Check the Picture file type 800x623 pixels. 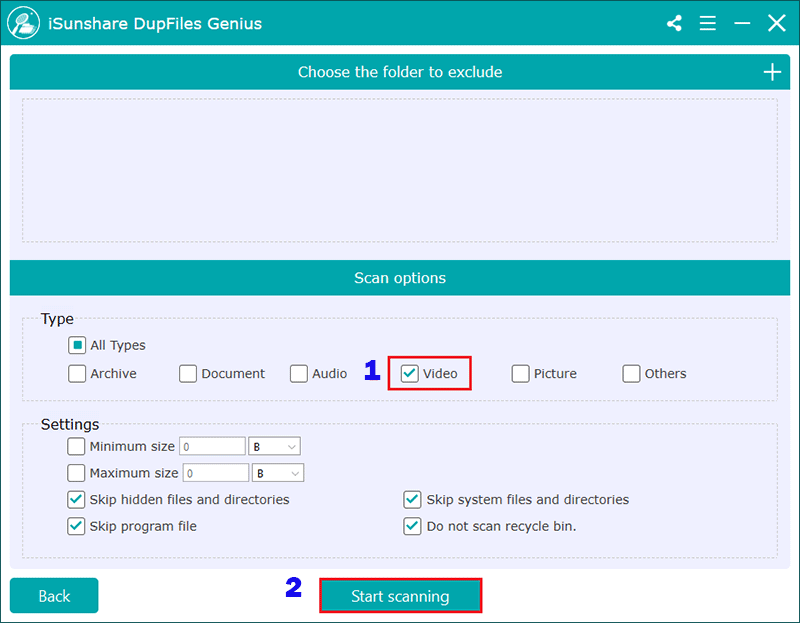pyautogui.click(x=520, y=373)
